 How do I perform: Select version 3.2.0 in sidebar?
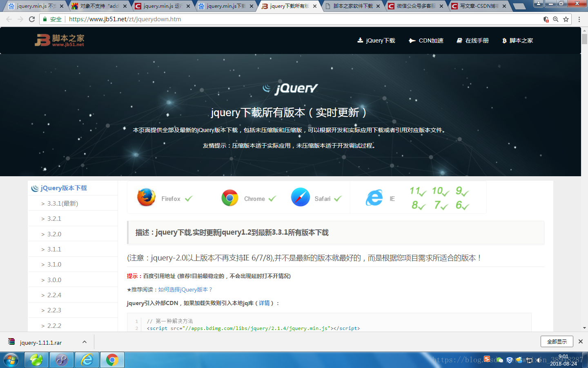point(73,234)
